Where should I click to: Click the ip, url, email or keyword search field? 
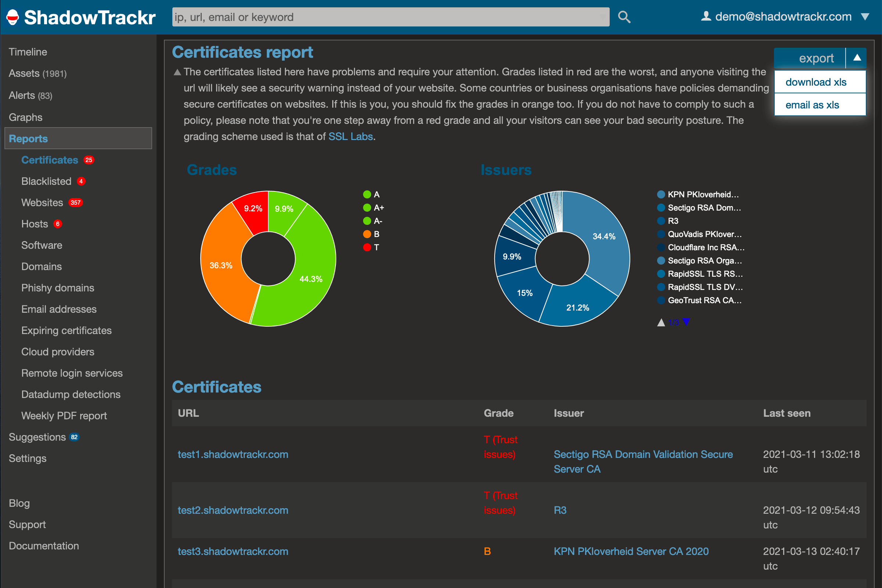(390, 17)
